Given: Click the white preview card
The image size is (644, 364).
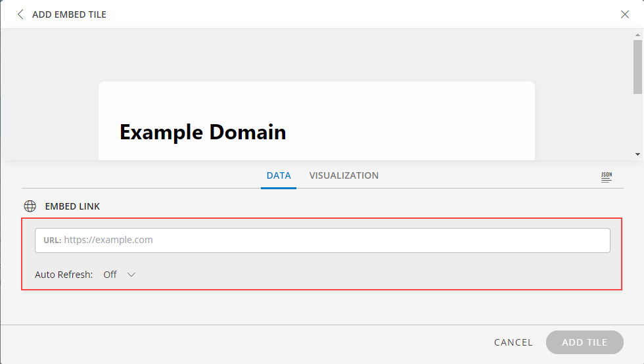Looking at the screenshot, I should pyautogui.click(x=317, y=121).
